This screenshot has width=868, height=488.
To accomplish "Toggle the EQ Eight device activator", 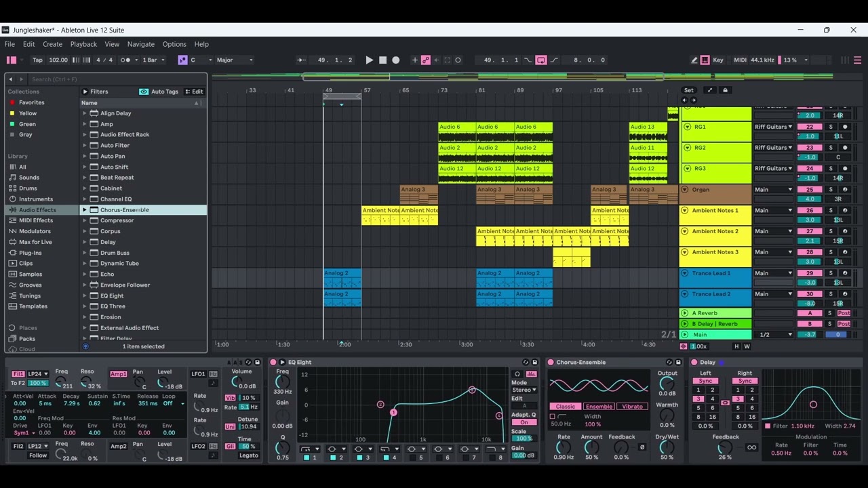I will tap(274, 363).
